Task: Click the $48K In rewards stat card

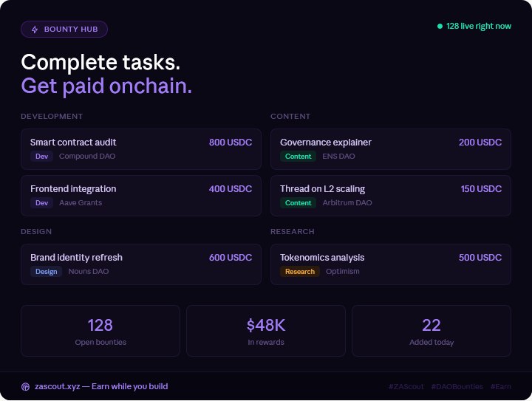Action: pos(266,331)
